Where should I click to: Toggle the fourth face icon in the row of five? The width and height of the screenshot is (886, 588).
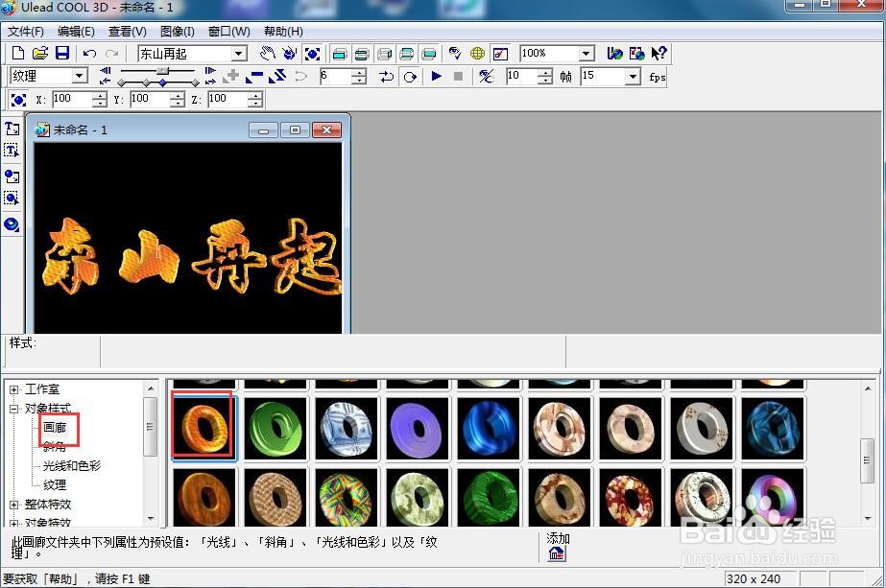point(407,54)
